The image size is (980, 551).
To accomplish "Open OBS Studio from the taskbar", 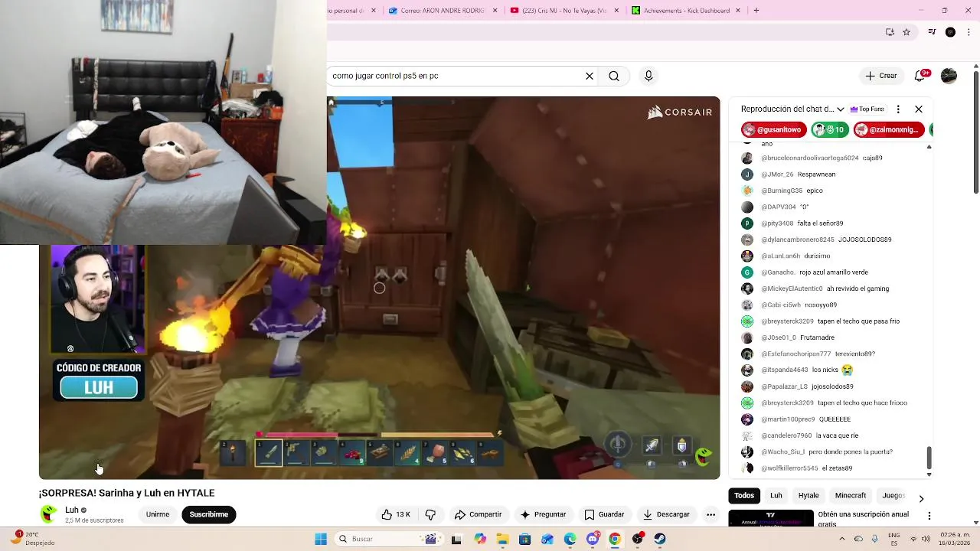I will pos(638,539).
